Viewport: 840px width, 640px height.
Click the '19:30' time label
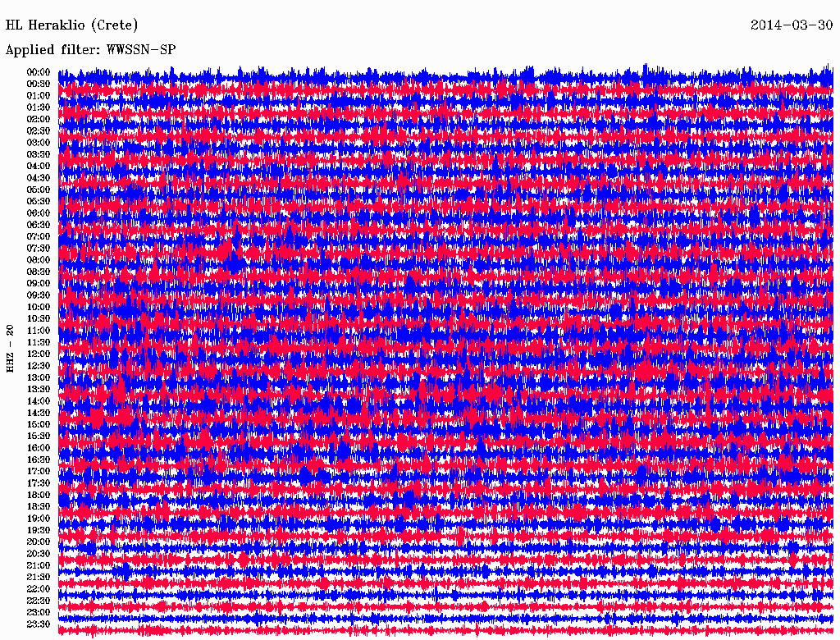click(x=39, y=530)
